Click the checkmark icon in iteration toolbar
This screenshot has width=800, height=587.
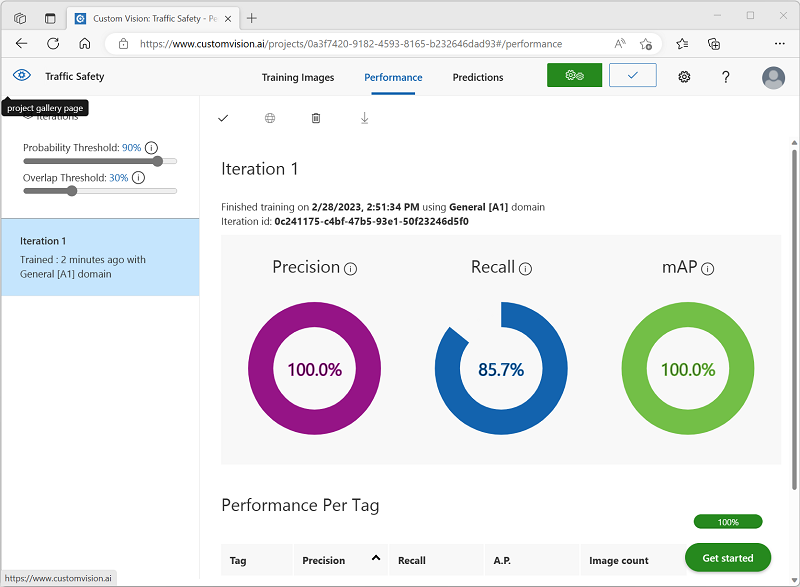coord(223,118)
